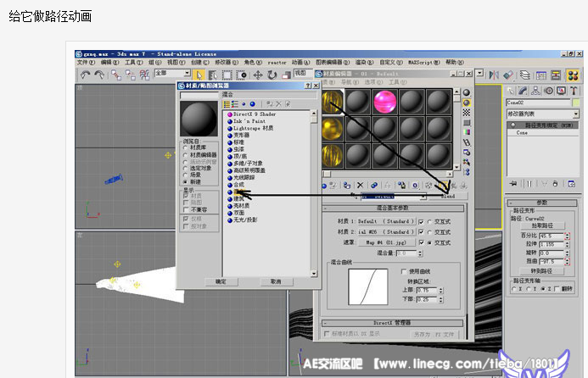
Task: Select the 材质库 browse-from radio button
Action: [x=185, y=148]
